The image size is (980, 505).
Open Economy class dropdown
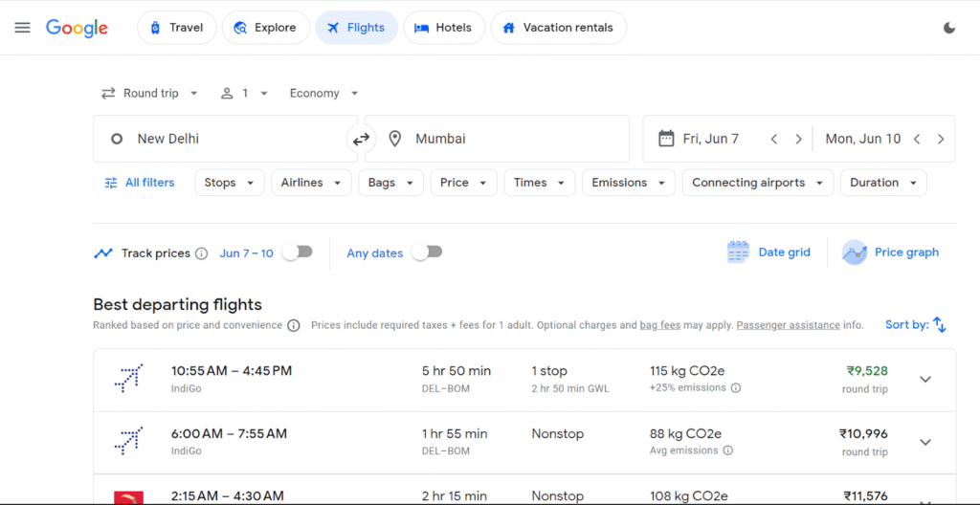point(323,93)
